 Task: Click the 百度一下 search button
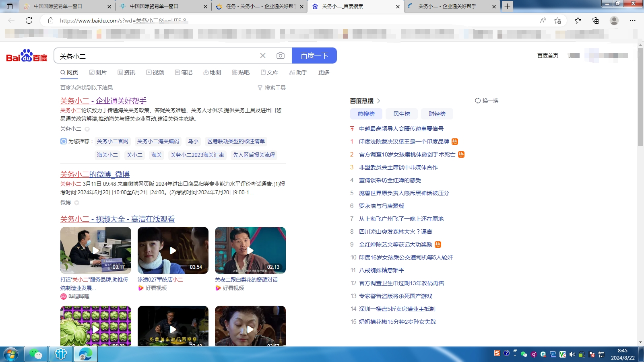click(x=314, y=56)
